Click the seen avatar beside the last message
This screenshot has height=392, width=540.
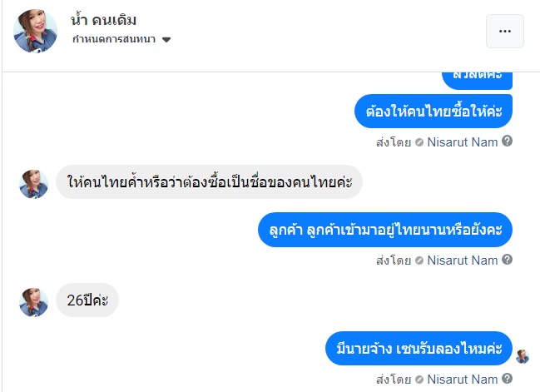point(522,356)
